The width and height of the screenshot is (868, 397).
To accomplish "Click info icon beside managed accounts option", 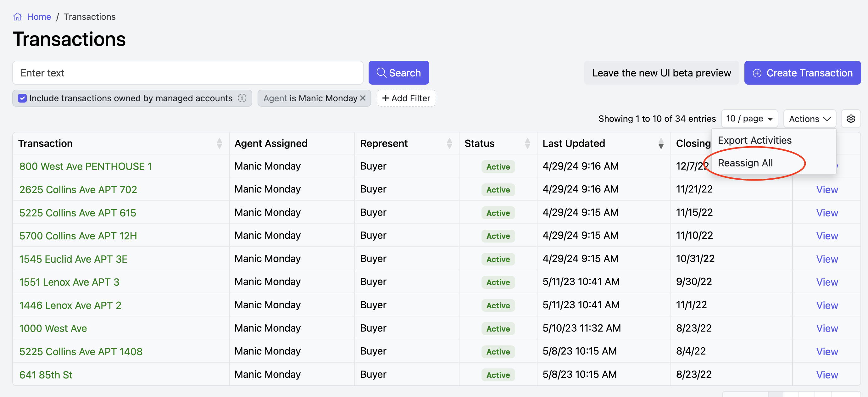I will pyautogui.click(x=242, y=98).
